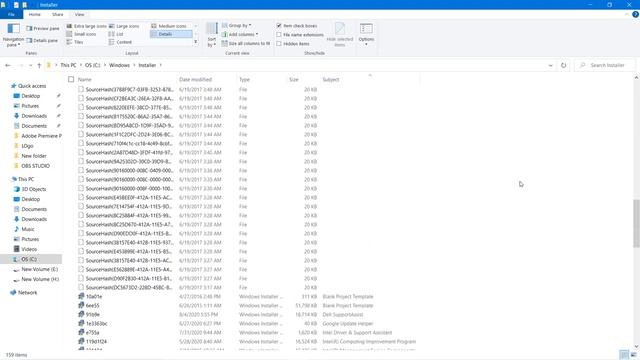Click This PC in address bar
The image size is (640, 360).
pos(68,65)
